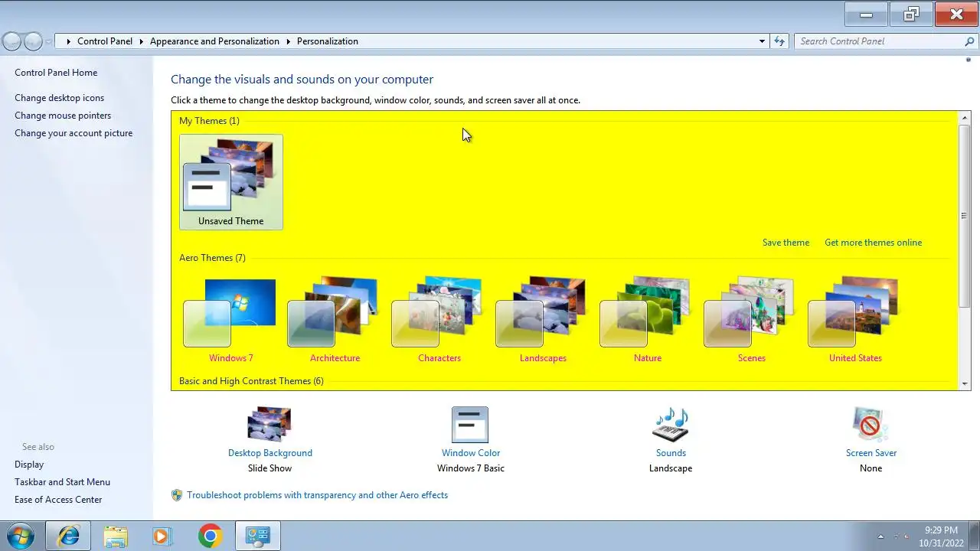Launch Internet Explorer from the taskbar
This screenshot has height=551, width=980.
pyautogui.click(x=68, y=536)
